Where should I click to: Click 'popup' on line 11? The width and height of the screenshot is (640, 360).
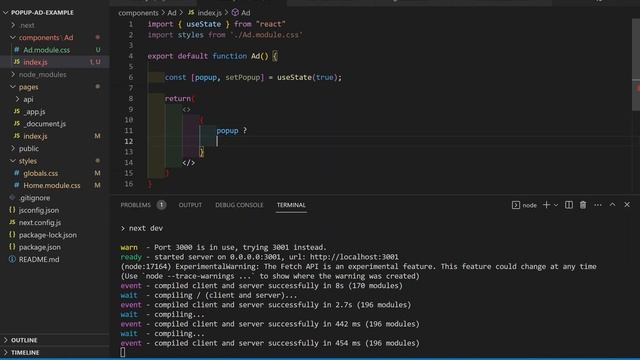(227, 131)
